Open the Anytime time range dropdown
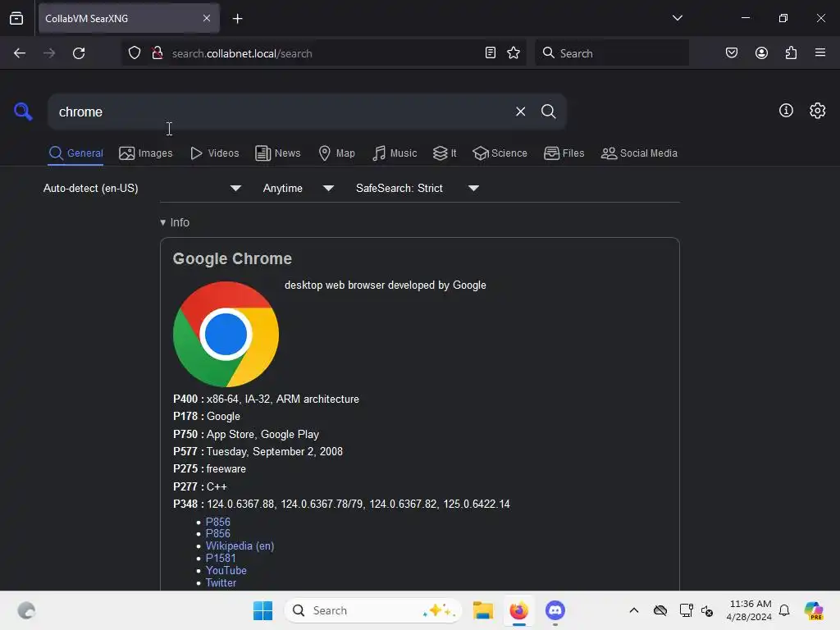The image size is (840, 630). point(299,188)
